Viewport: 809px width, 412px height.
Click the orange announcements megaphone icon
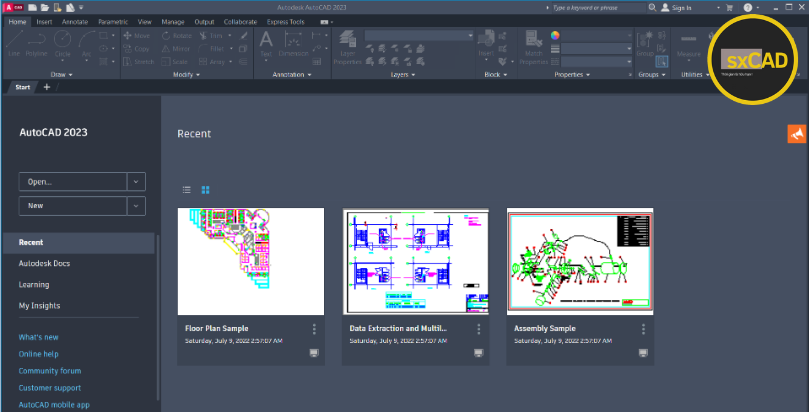pos(797,134)
